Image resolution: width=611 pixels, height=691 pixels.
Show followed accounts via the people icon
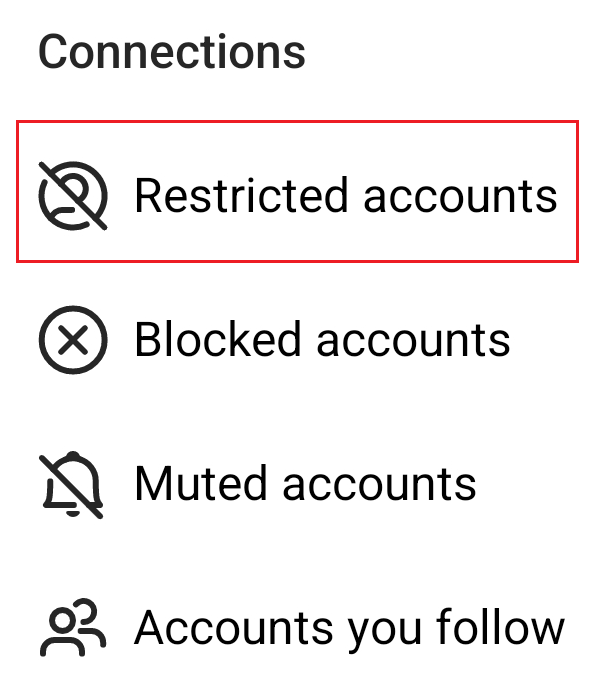click(x=73, y=628)
